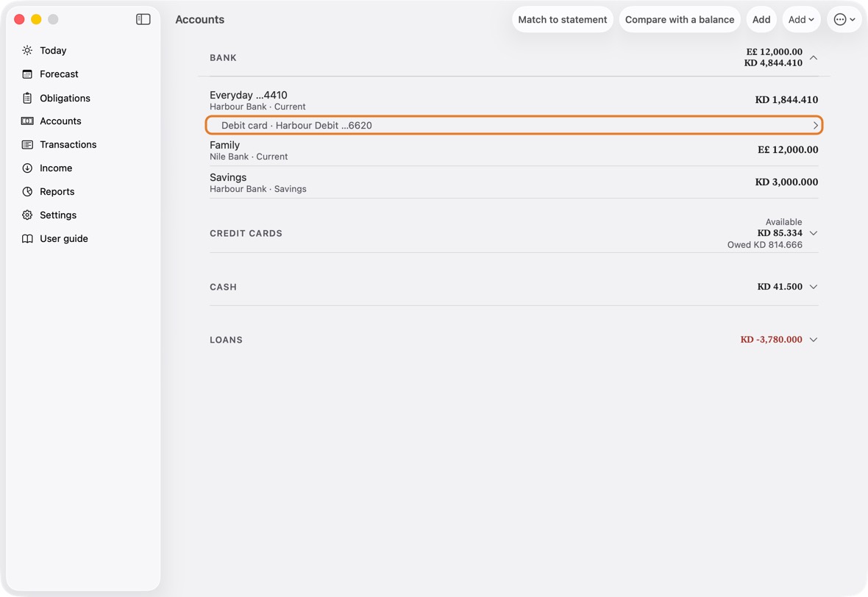This screenshot has height=597, width=868.
Task: Click the KD 41.500 cash total
Action: [780, 287]
